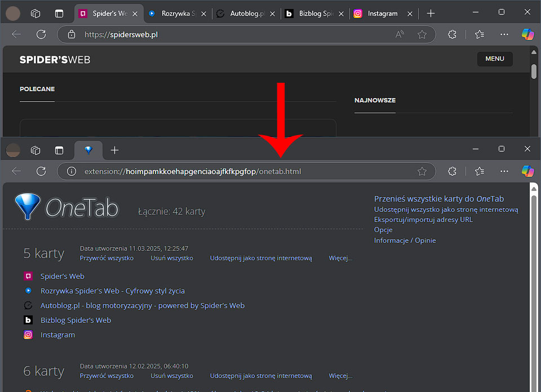541x392 pixels.
Task: Open saved Bizblog Spider's Web link
Action: click(x=76, y=320)
